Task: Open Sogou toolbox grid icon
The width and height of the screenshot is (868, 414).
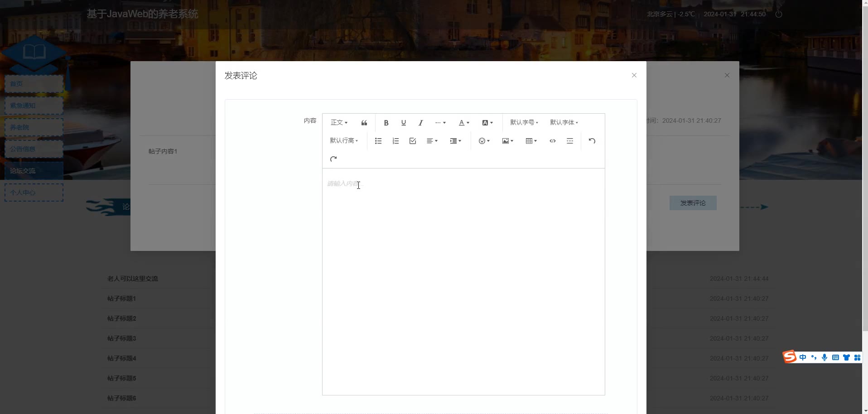Action: coord(857,357)
